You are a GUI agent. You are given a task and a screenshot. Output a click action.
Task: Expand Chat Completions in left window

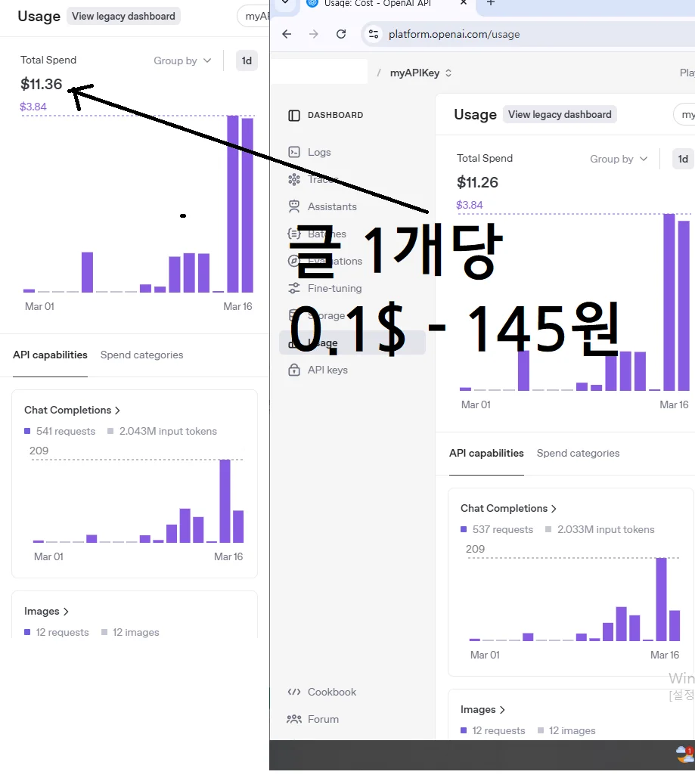tap(72, 410)
